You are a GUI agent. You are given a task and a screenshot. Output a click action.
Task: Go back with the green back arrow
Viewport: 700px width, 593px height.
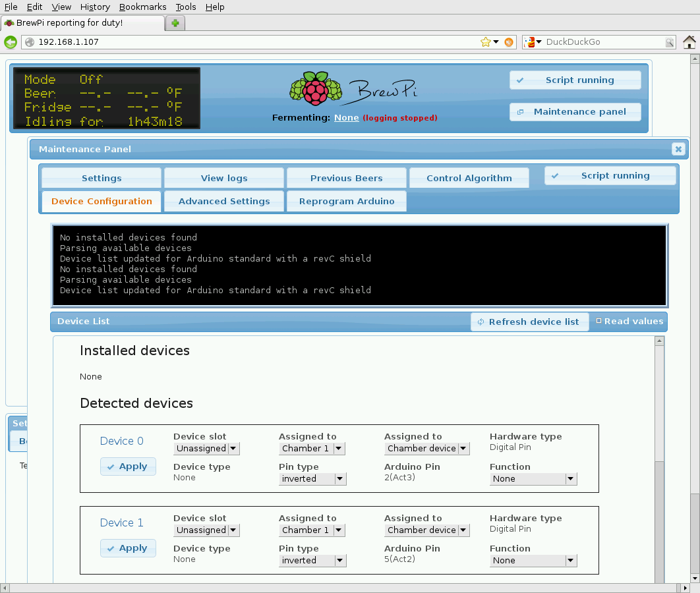pos(11,42)
